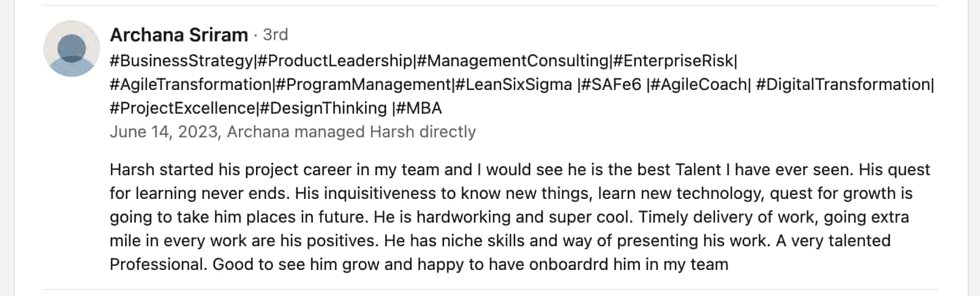Click the #MBA hashtag
Screen dimensions: 980x296
click(419, 108)
